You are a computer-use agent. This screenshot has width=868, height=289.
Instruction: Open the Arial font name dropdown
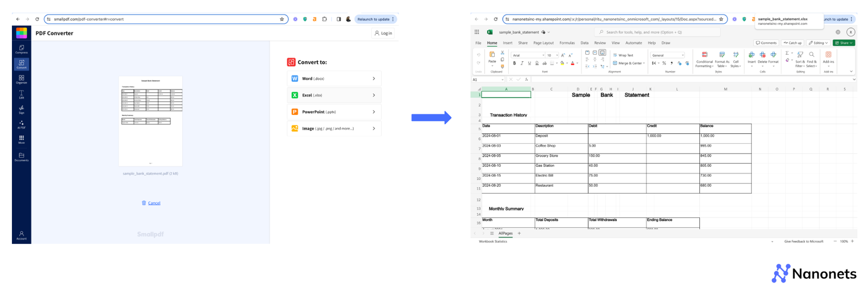coord(528,55)
